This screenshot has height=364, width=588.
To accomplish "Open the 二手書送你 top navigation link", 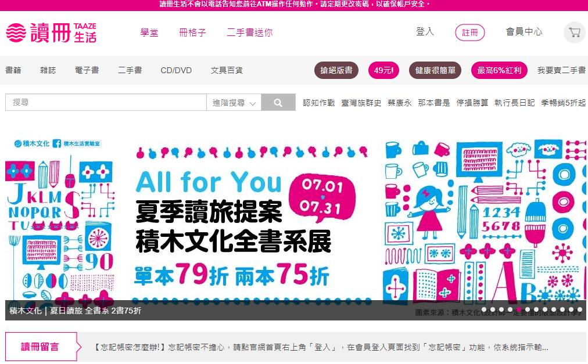I will pyautogui.click(x=250, y=33).
